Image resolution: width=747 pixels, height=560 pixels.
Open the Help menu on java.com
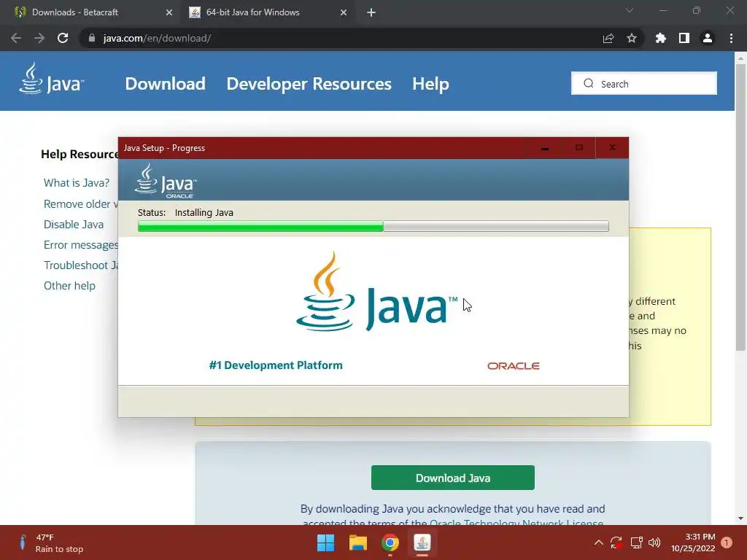[430, 84]
